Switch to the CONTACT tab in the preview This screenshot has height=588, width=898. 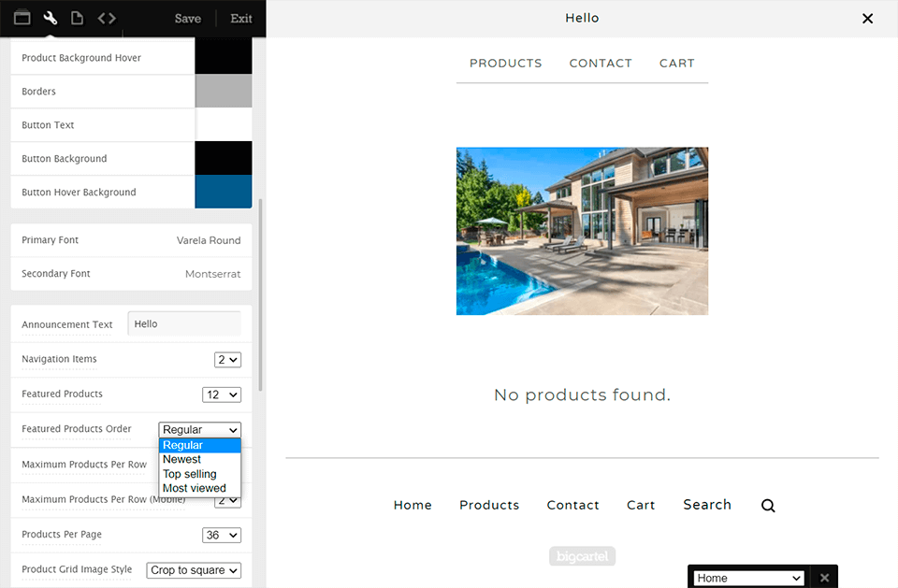601,63
